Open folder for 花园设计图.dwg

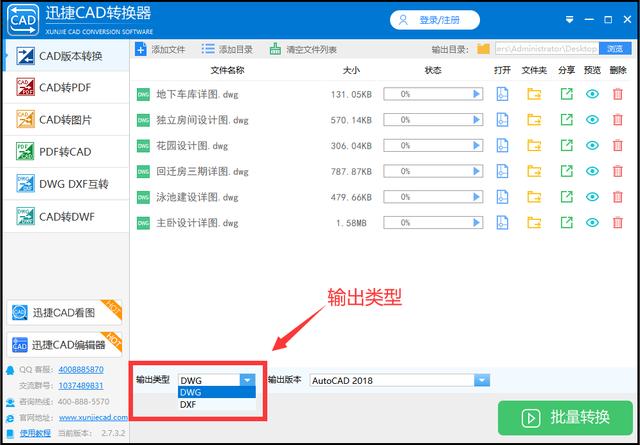pyautogui.click(x=534, y=146)
